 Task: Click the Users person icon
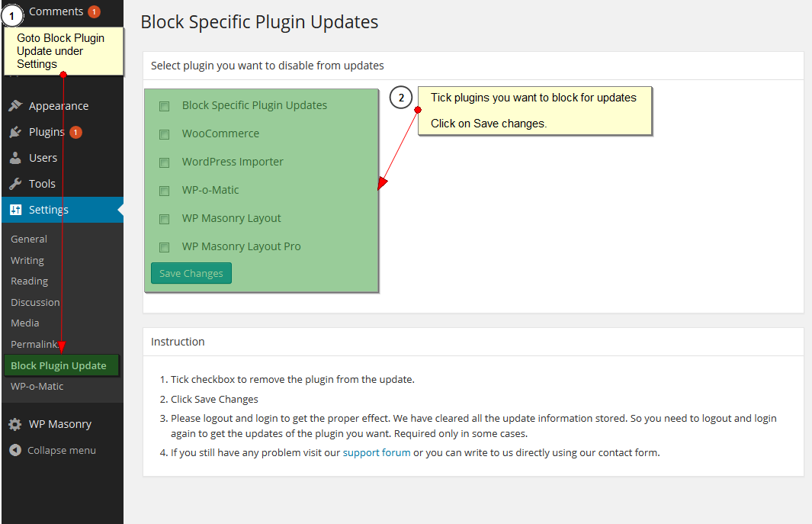click(15, 158)
